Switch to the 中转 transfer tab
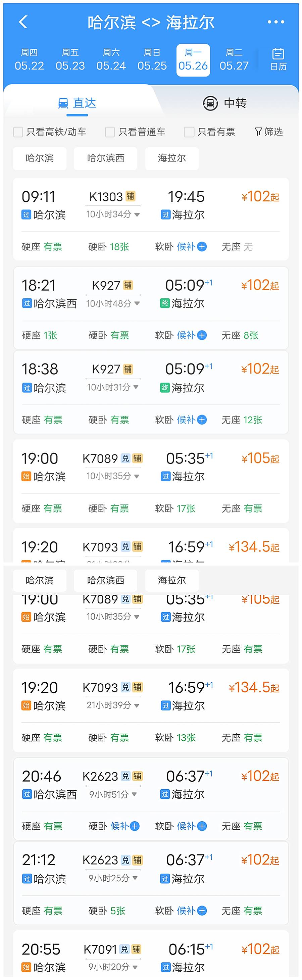Screen dimensions: 302x980 click(225, 103)
